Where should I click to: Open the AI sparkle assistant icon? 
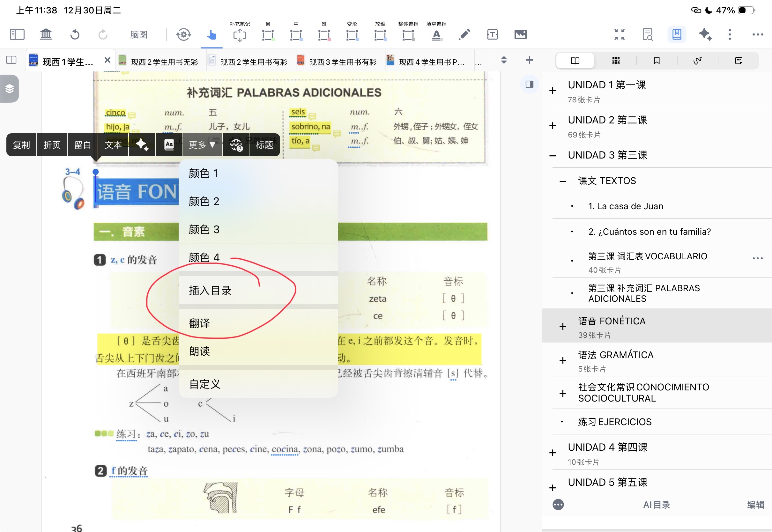point(705,34)
